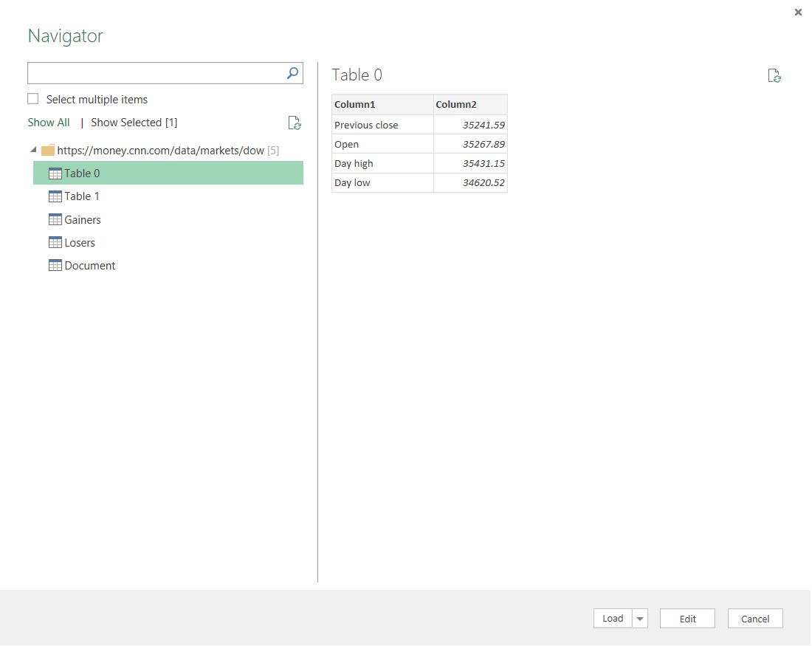Close the Navigator dialog
Viewport: 812px width, 646px height.
coord(798,12)
